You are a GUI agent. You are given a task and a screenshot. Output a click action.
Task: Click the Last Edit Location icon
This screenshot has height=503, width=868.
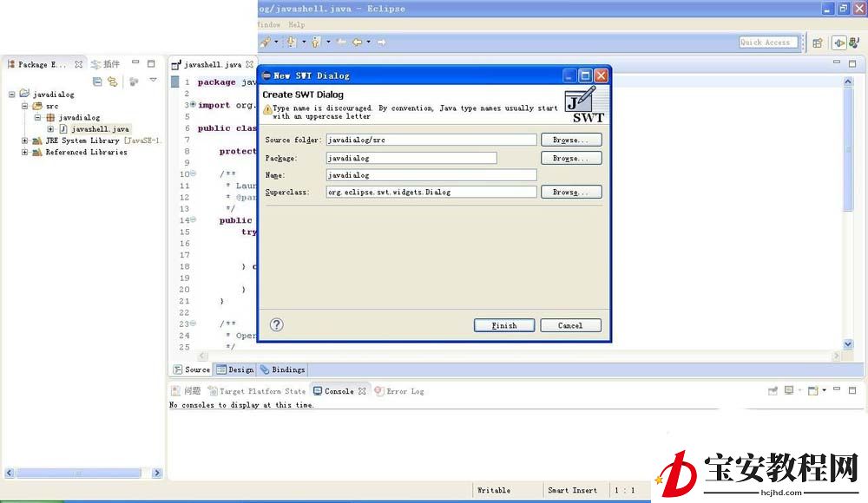coord(341,42)
